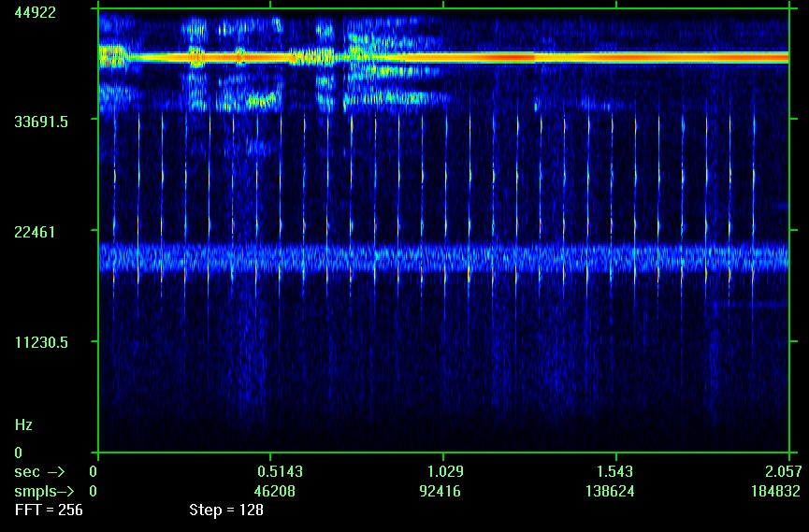Click the 0.5143 seconds tick label

click(281, 471)
